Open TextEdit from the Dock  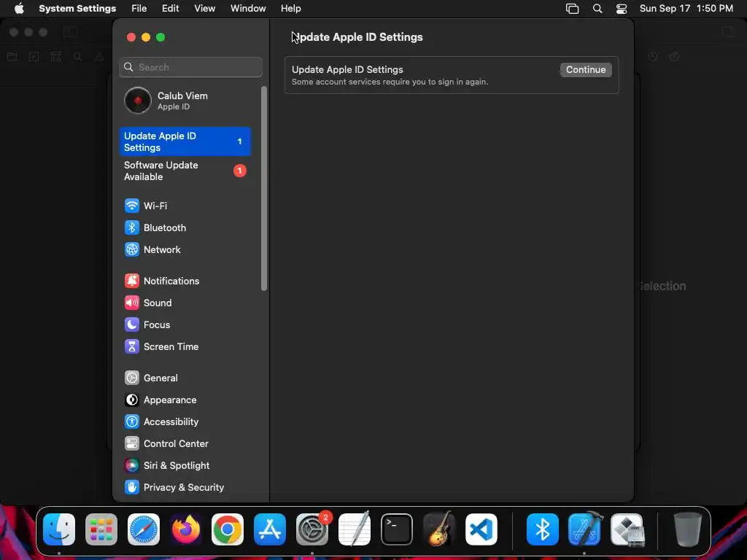[355, 529]
